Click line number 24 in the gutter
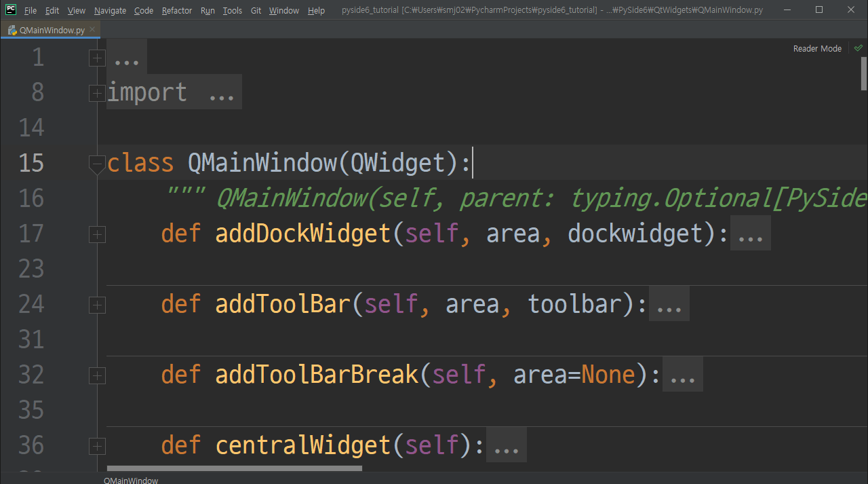Screen dimensions: 868x484 (x=31, y=304)
